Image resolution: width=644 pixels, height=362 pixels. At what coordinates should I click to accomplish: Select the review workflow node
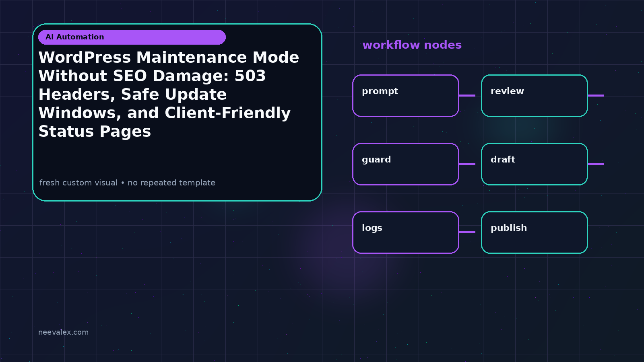pos(535,96)
